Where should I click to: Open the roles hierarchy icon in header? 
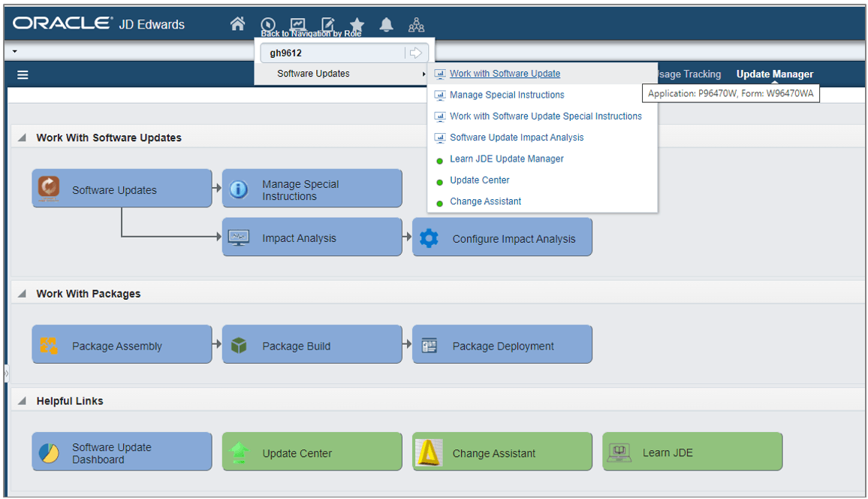tap(416, 24)
